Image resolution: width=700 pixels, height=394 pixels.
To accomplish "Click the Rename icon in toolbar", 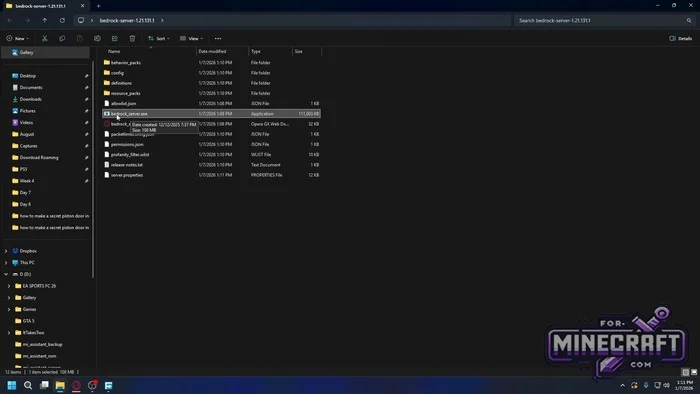I will [97, 38].
